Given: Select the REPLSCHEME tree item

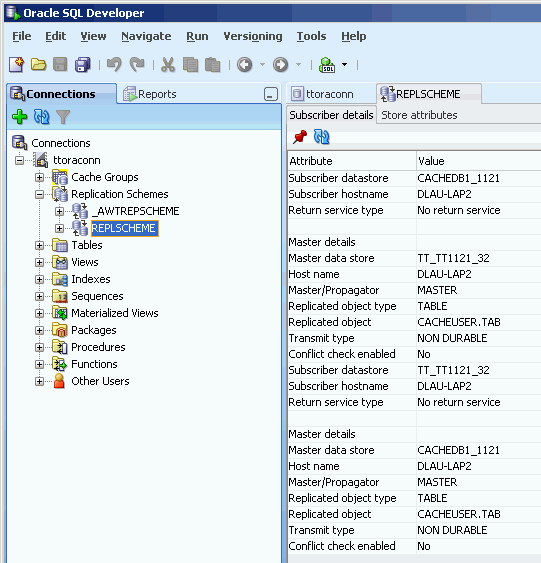Looking at the screenshot, I should [x=124, y=228].
